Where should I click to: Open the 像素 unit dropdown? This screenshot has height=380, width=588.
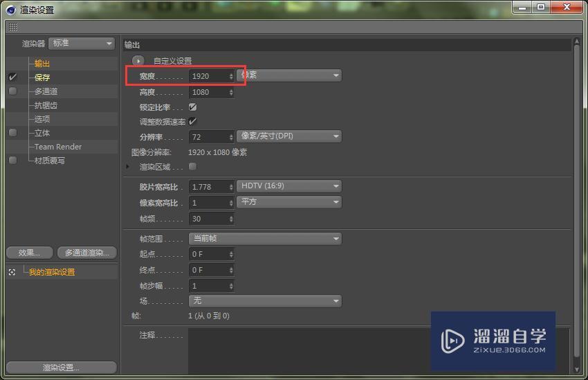pos(288,75)
